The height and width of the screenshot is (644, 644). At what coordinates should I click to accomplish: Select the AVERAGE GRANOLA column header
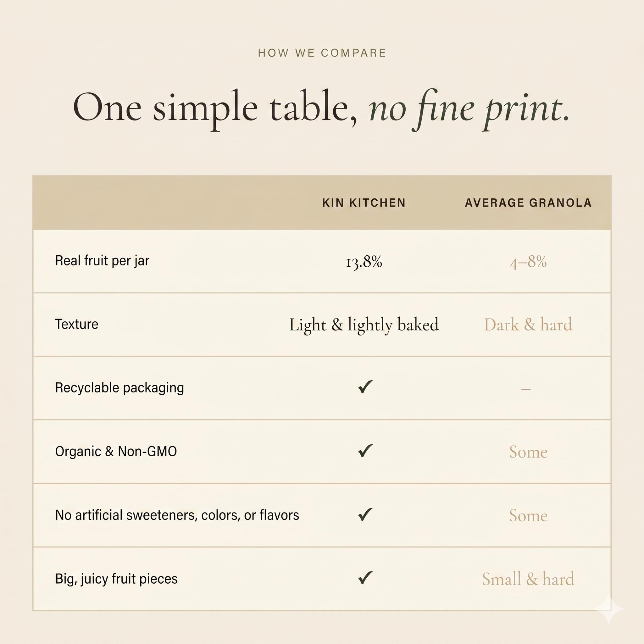(528, 203)
